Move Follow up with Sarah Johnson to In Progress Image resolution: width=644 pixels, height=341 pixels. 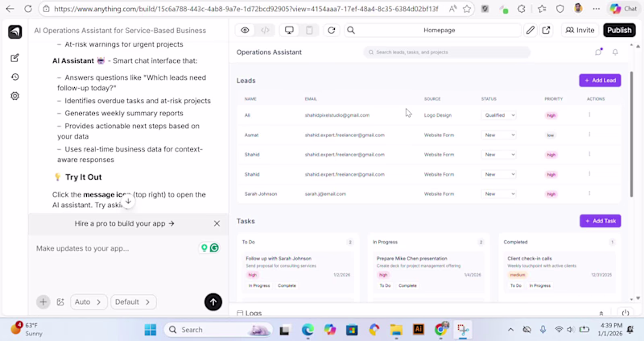[259, 285]
